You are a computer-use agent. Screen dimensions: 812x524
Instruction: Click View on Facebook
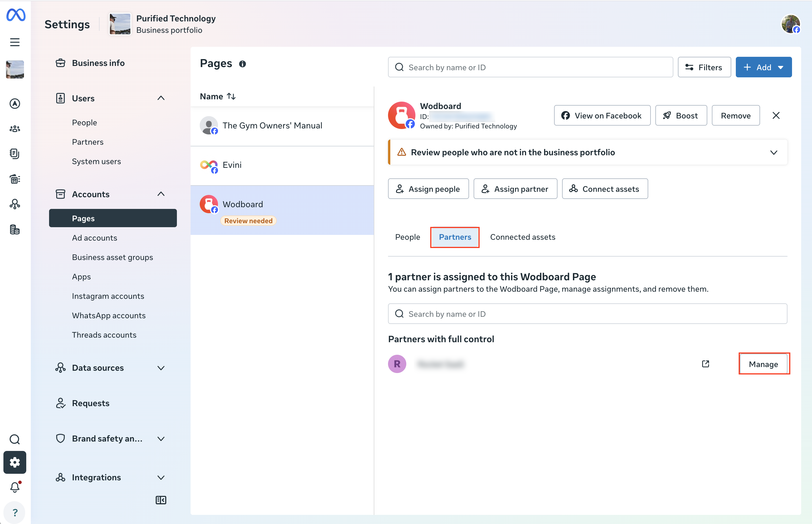602,115
